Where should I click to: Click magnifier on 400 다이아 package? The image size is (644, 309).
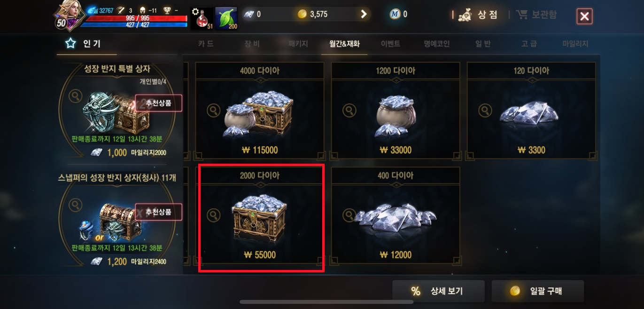click(349, 215)
